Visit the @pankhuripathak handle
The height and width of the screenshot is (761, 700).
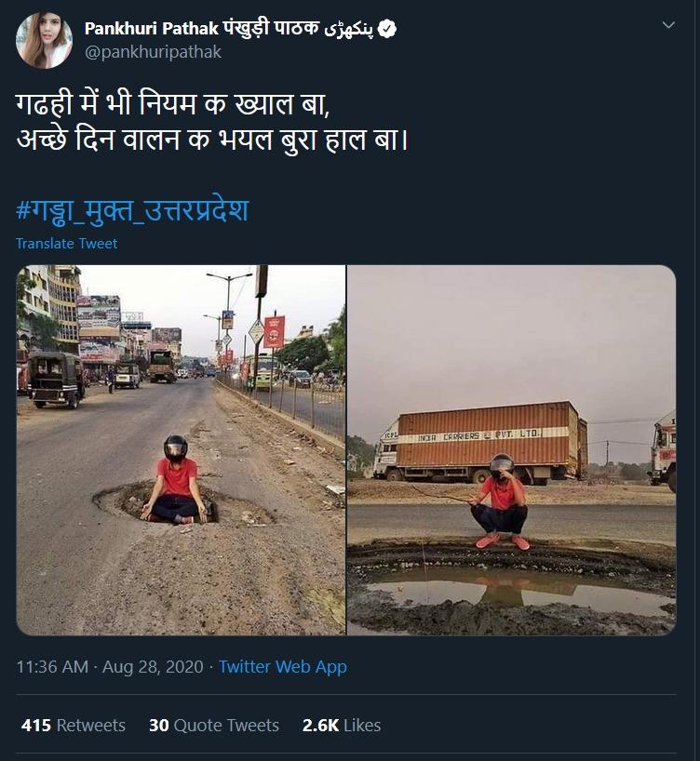click(x=155, y=53)
